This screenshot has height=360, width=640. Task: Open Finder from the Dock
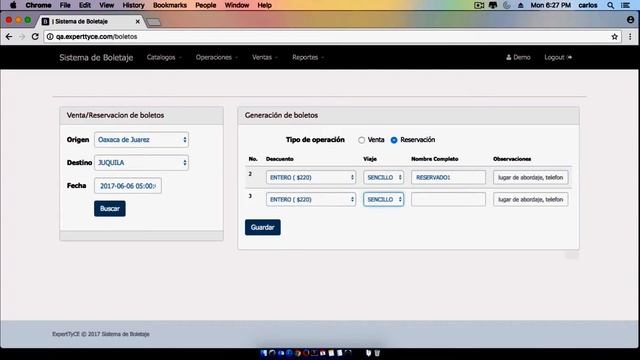[x=264, y=353]
